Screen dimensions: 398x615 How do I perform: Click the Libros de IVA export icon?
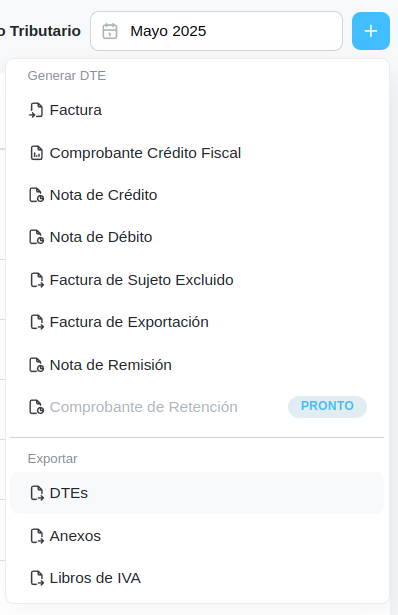37,578
